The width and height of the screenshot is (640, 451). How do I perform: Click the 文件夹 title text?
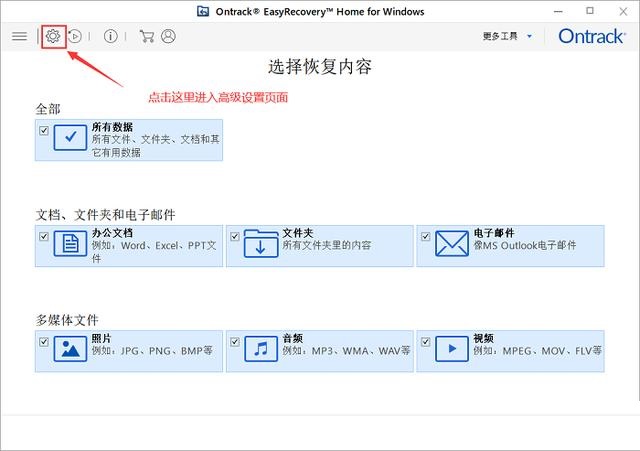298,233
